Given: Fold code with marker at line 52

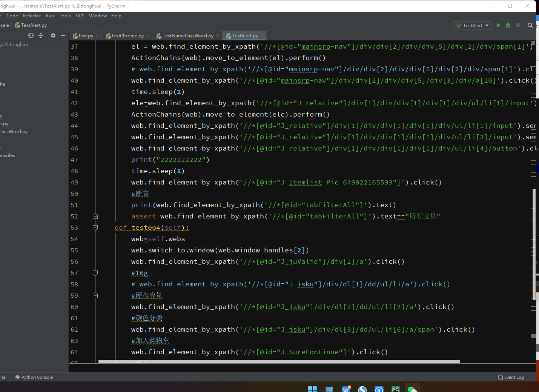Looking at the screenshot, I should coord(95,216).
